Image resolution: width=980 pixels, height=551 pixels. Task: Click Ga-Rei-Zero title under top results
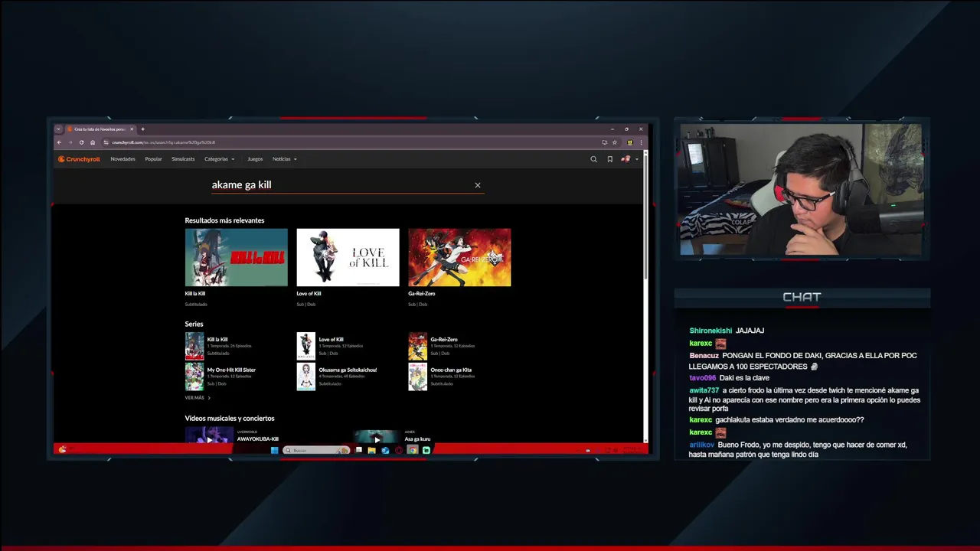(422, 294)
